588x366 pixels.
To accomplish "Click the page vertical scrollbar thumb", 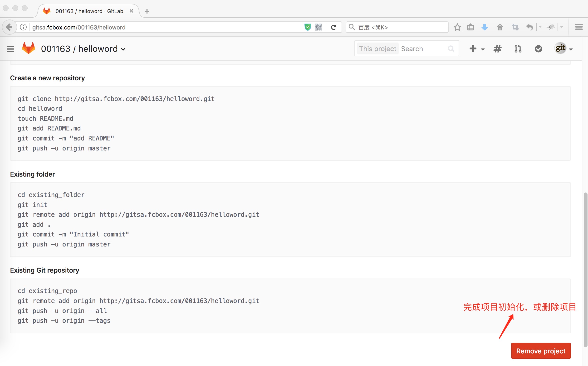I will point(585,270).
